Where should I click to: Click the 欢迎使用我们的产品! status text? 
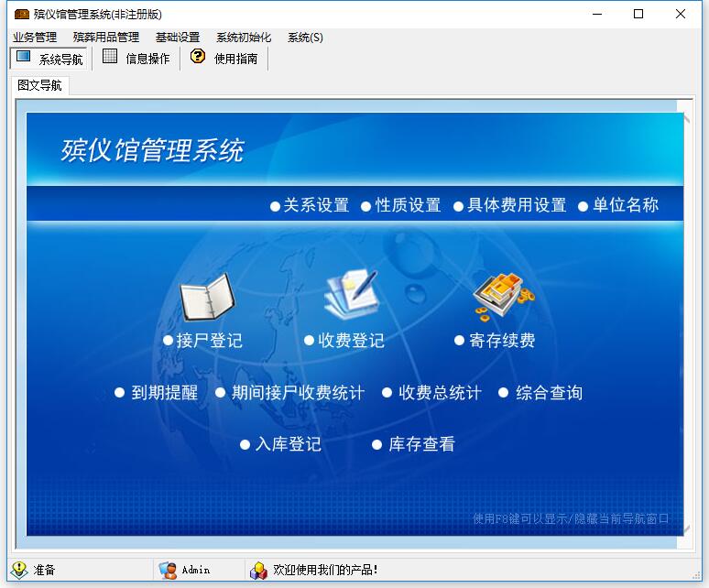tap(325, 570)
